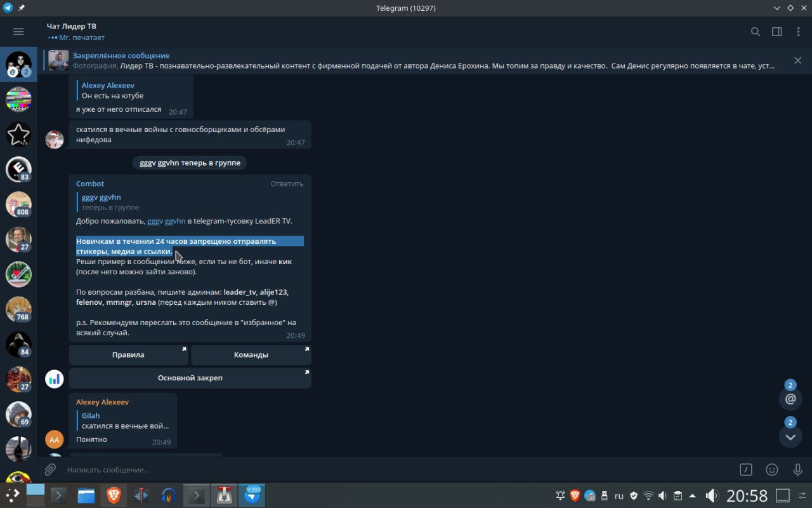This screenshot has width=812, height=508.
Task: Open the first terminal taskbar icon
Action: coord(59,495)
